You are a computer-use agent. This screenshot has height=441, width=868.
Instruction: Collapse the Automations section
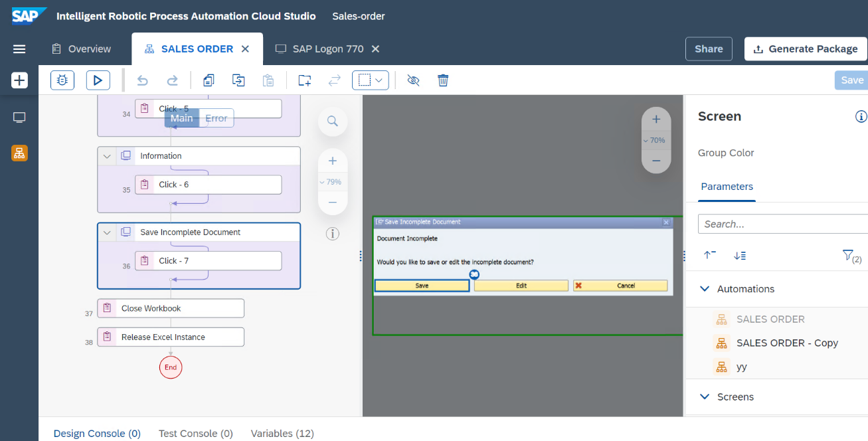tap(705, 289)
